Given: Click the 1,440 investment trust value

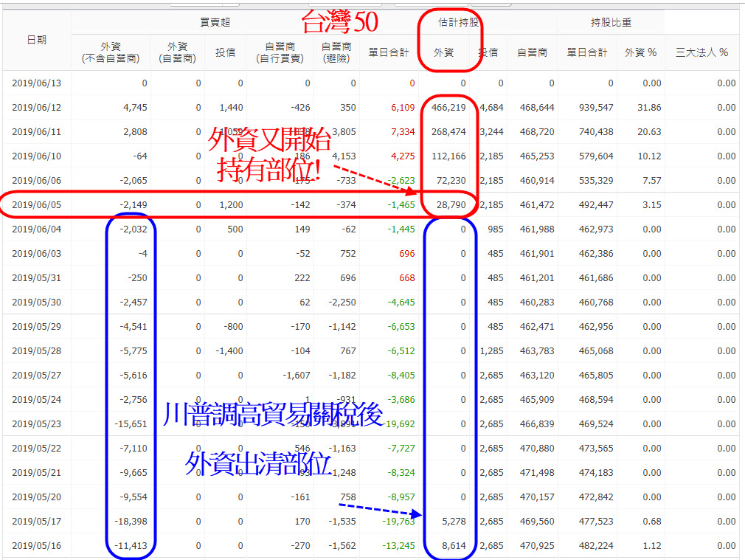Looking at the screenshot, I should (231, 108).
